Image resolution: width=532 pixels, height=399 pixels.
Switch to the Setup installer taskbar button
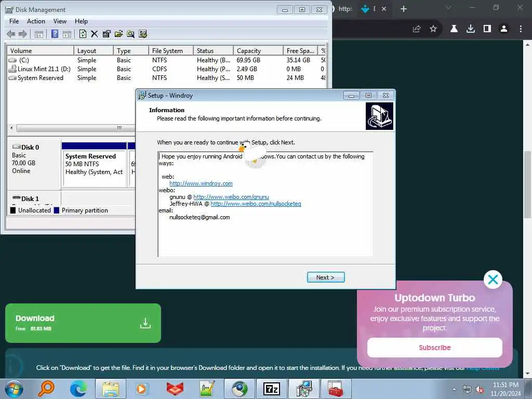click(x=304, y=389)
